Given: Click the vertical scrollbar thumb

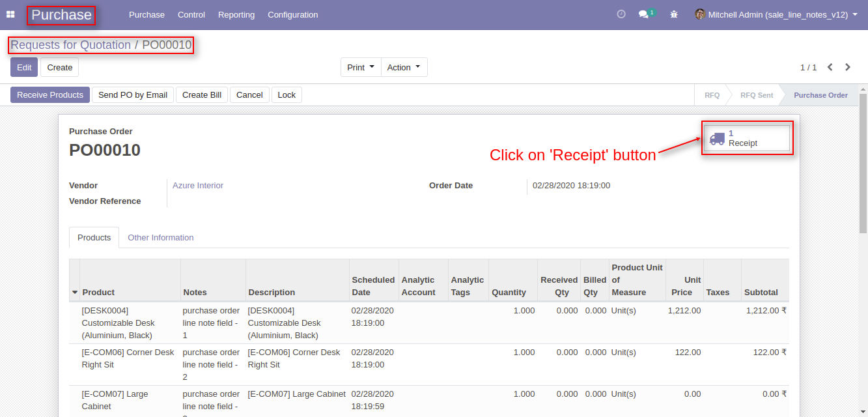Looking at the screenshot, I should point(863,163).
